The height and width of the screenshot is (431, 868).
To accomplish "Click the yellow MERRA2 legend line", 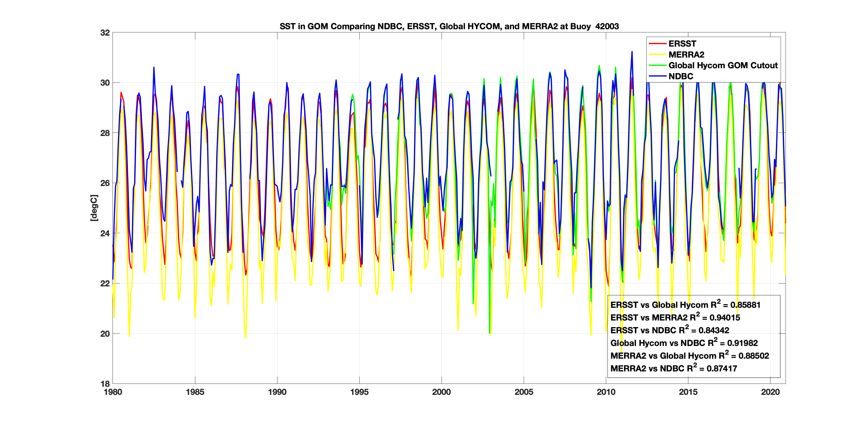I will [x=657, y=55].
